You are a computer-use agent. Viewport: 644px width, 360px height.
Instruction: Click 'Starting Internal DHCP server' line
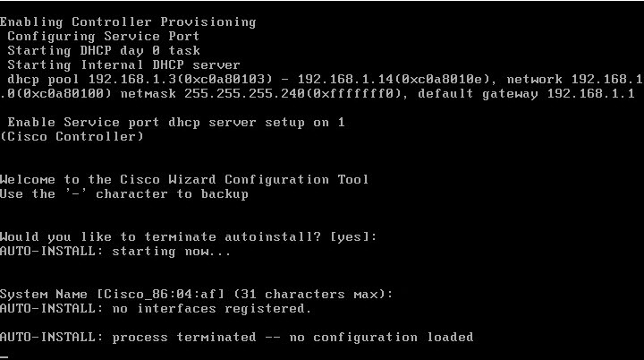[x=123, y=65]
